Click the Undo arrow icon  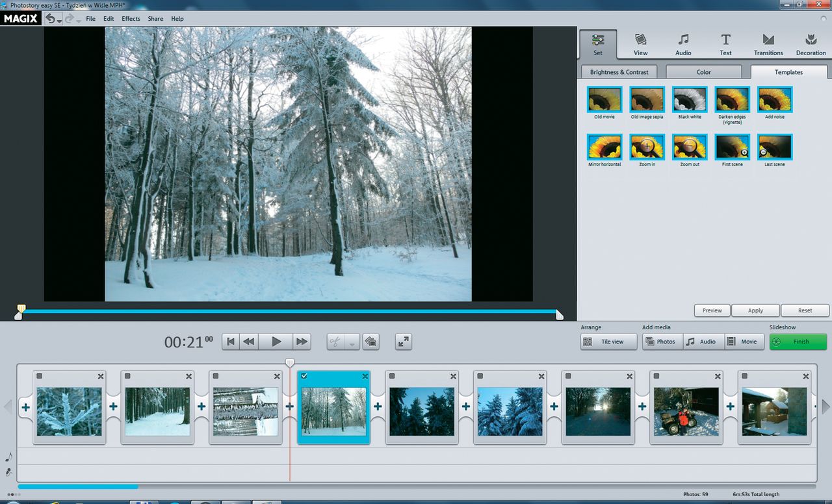tap(50, 19)
